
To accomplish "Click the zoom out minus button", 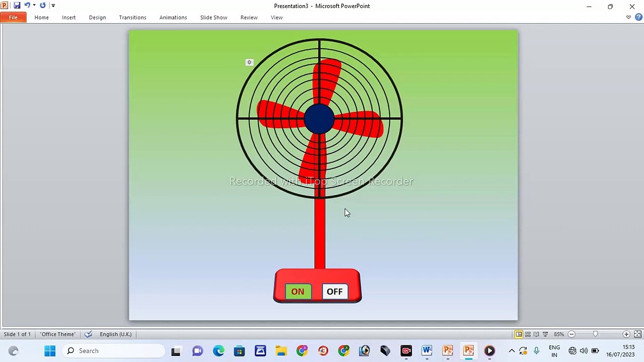I will [572, 334].
